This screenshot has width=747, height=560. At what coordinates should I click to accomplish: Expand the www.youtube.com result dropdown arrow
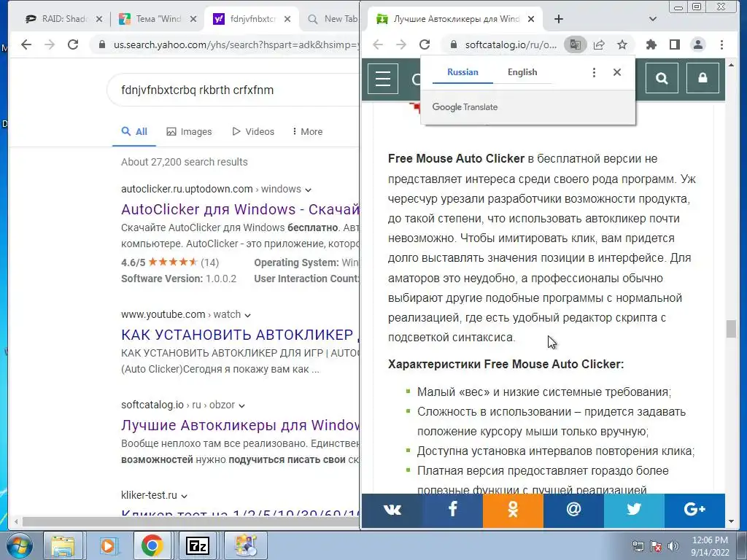(247, 315)
